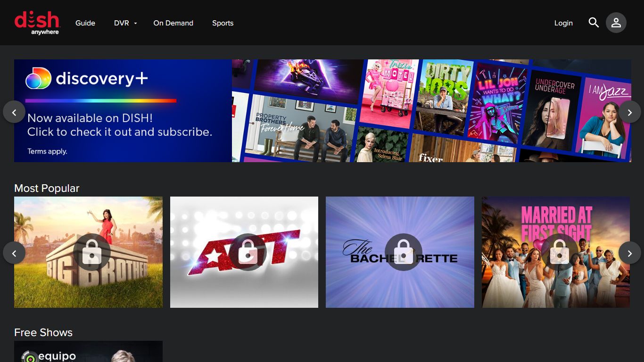Show next Most Popular shows
Image resolution: width=644 pixels, height=362 pixels.
tap(630, 253)
